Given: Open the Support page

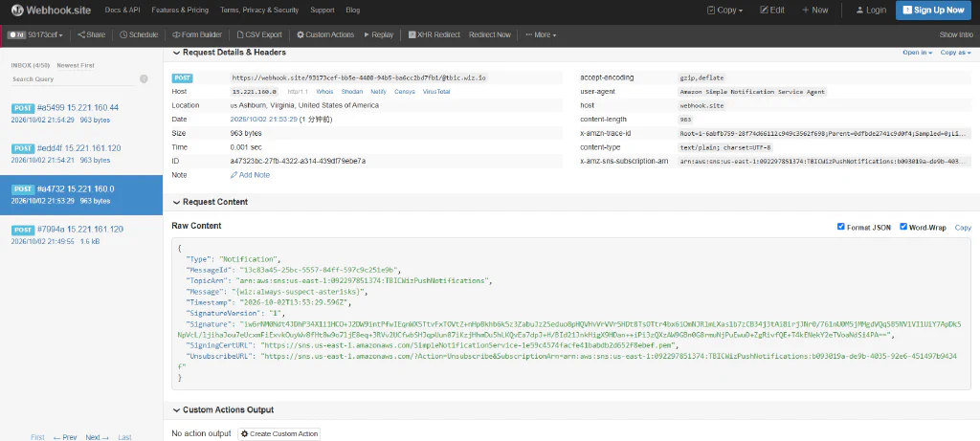Looking at the screenshot, I should (322, 10).
